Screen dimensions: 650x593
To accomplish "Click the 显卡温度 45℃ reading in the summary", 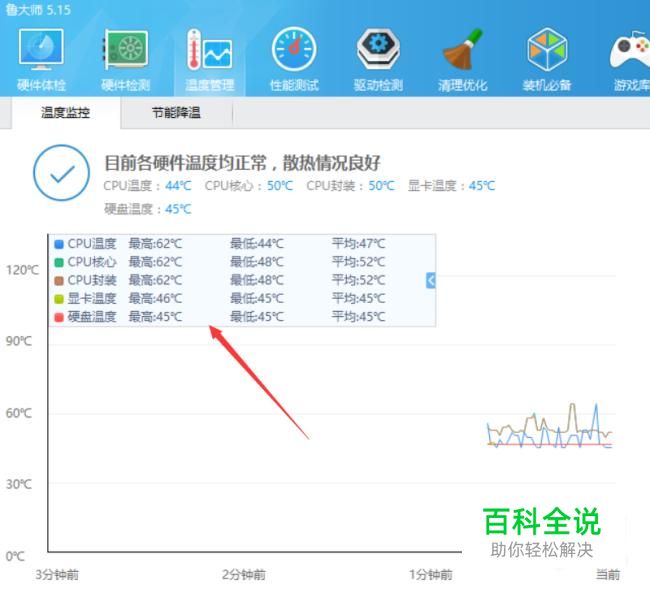I will tap(451, 185).
